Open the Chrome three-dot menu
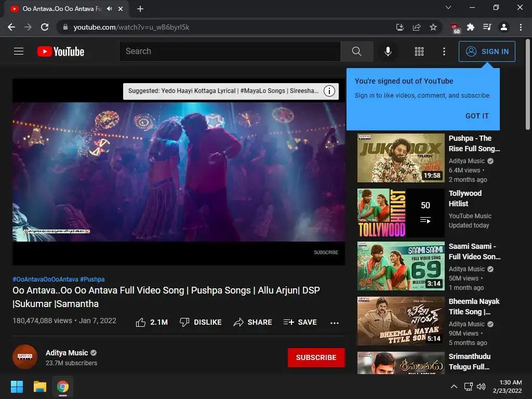The width and height of the screenshot is (532, 399). 521,27
